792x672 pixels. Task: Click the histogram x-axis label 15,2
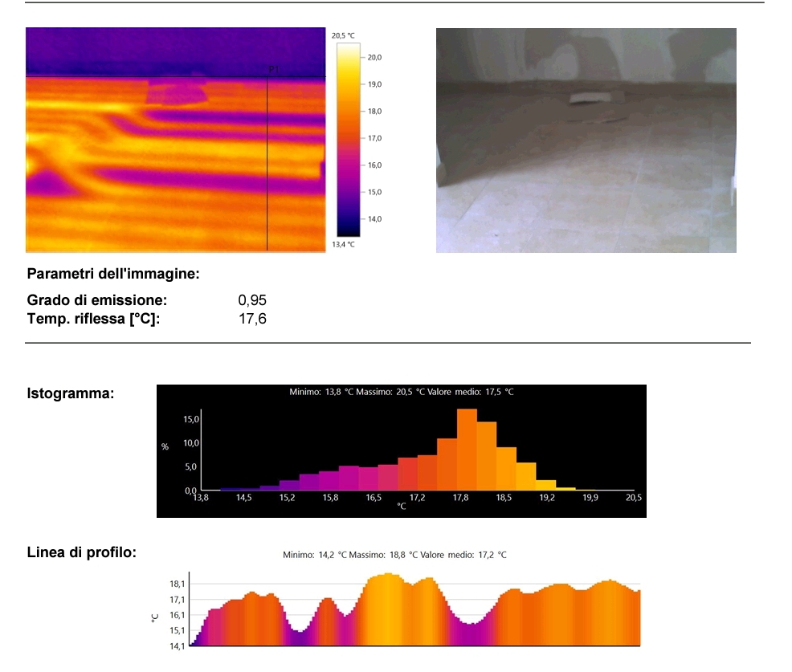[287, 498]
